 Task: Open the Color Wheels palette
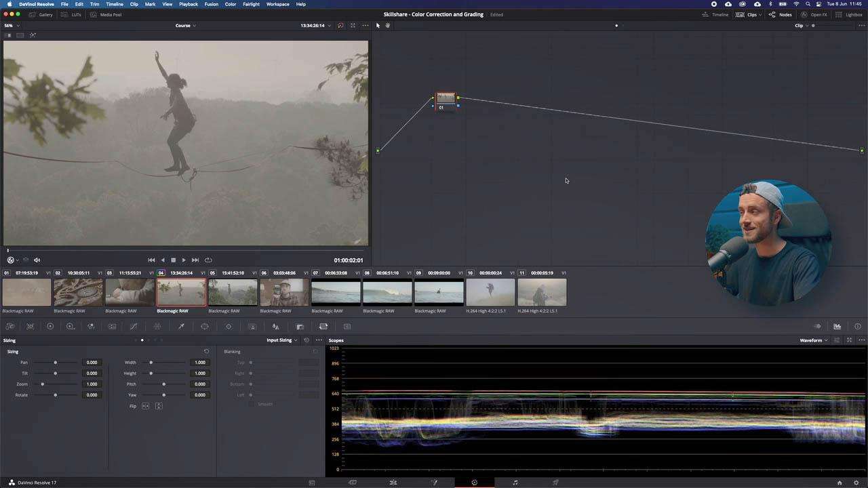[x=50, y=327]
